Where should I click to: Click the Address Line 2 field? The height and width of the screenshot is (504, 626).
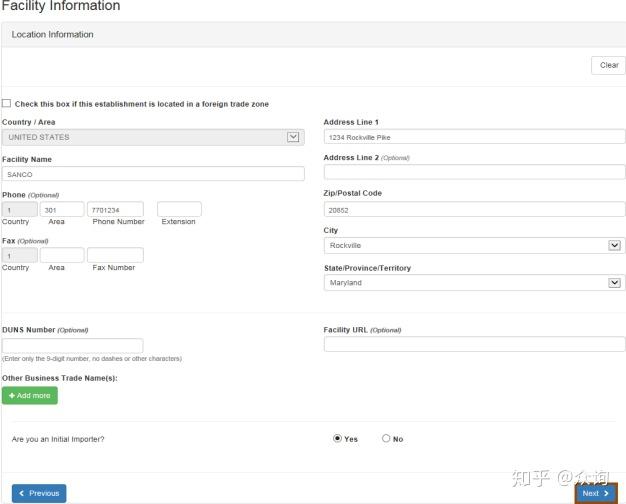(x=474, y=172)
